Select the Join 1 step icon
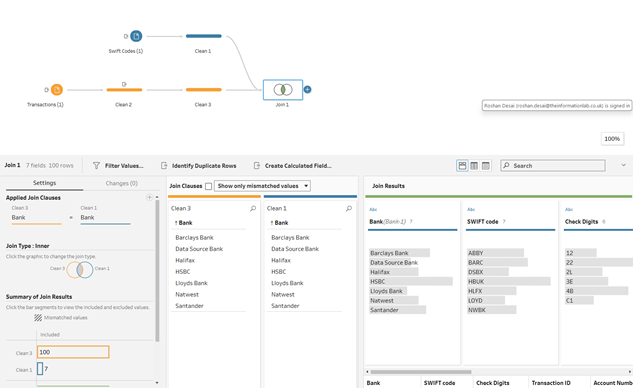633x388 pixels. click(283, 90)
